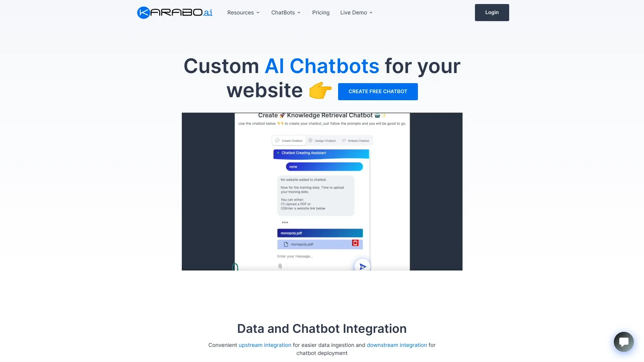Viewport: 644px width, 362px height.
Task: Click the Create Chatbot tab icon
Action: tap(277, 140)
